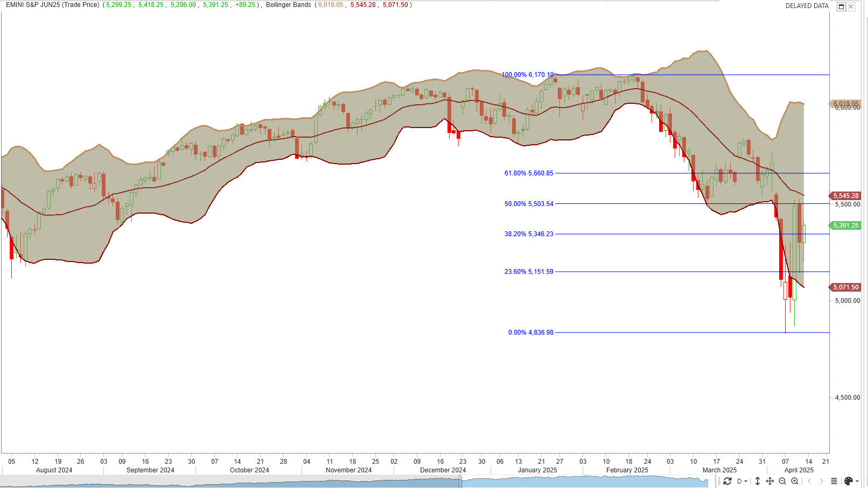The width and height of the screenshot is (868, 488).
Task: Click the 5,545.28 middle band price tag
Action: click(x=845, y=196)
